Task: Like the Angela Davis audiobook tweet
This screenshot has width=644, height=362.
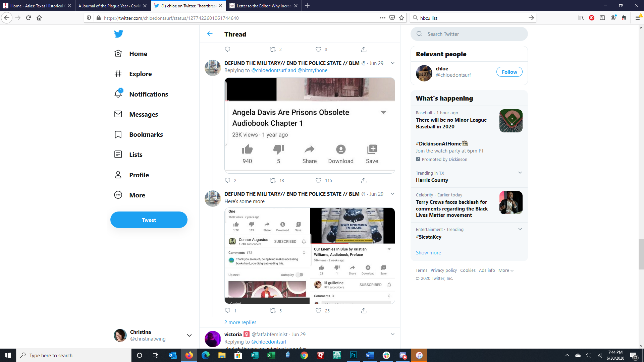Action: click(318, 180)
